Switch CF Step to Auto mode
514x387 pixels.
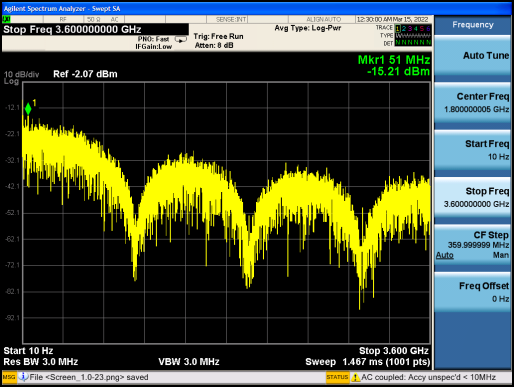(x=445, y=255)
